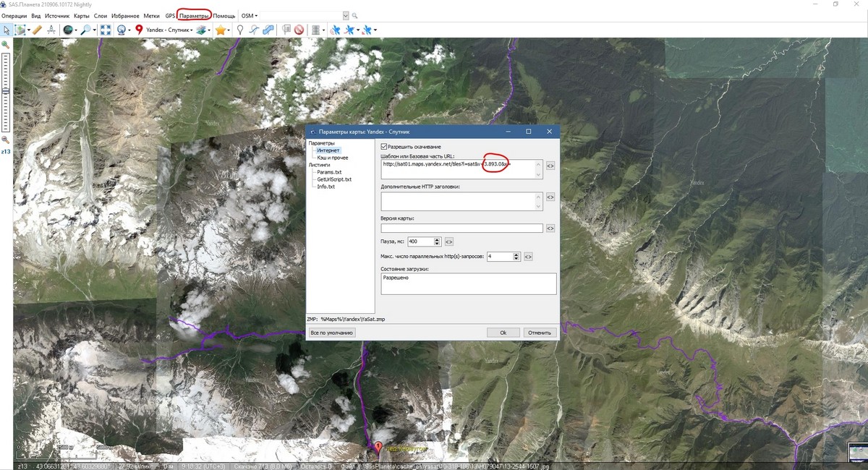Click the search magnifier beside OSM field
This screenshot has height=470, width=868.
click(355, 16)
